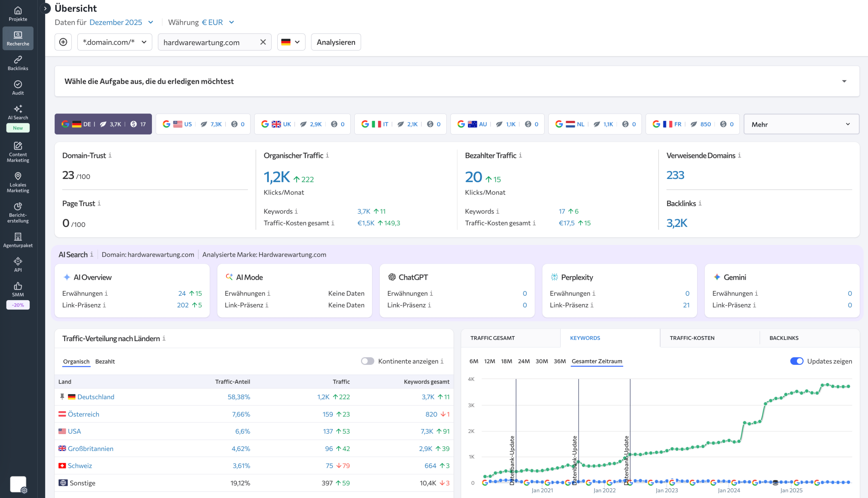Screen dimensions: 868x498
Task: Open the Dezember 2025 date selector
Action: pos(121,22)
